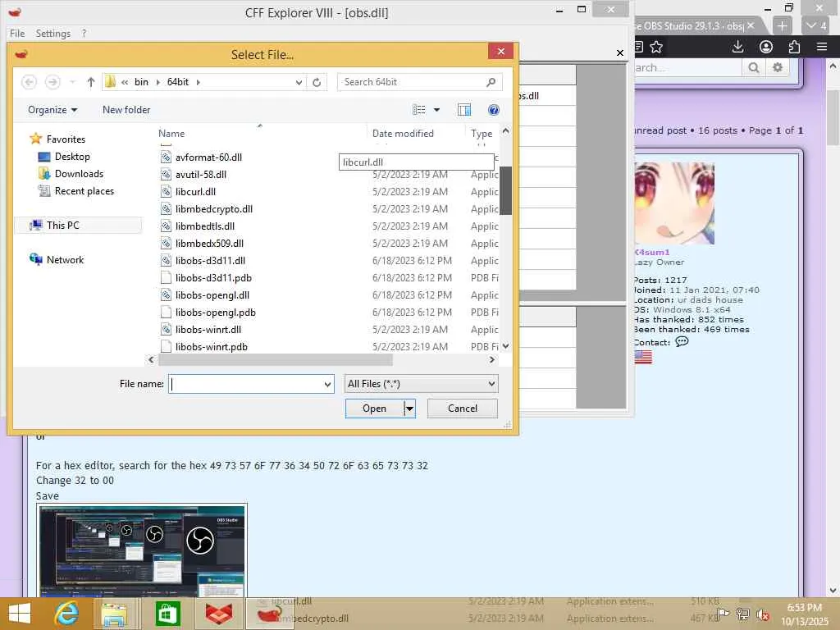Open File Explorer from taskbar
The width and height of the screenshot is (840, 630).
pos(114,614)
